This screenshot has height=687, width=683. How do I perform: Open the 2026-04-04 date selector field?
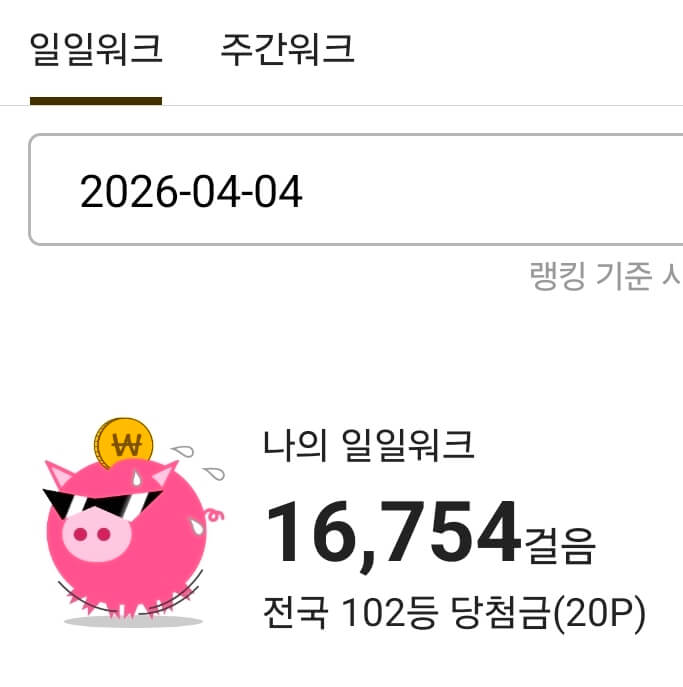tap(356, 189)
